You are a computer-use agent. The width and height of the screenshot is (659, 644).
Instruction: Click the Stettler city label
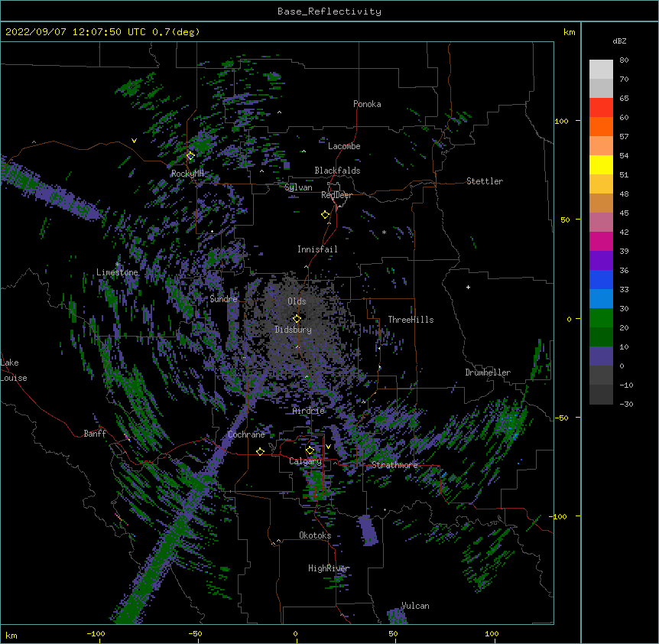(485, 181)
